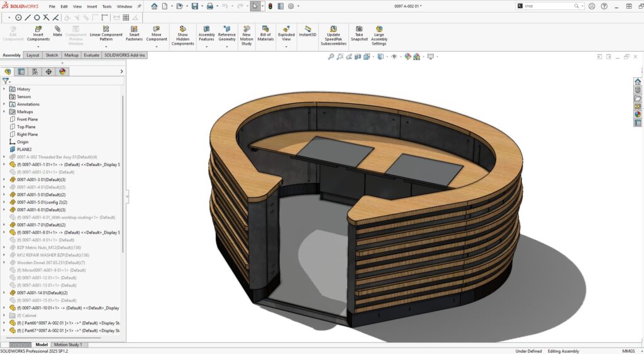Click Zoom to Fit in view toolbar
644x354 pixels.
(331, 57)
